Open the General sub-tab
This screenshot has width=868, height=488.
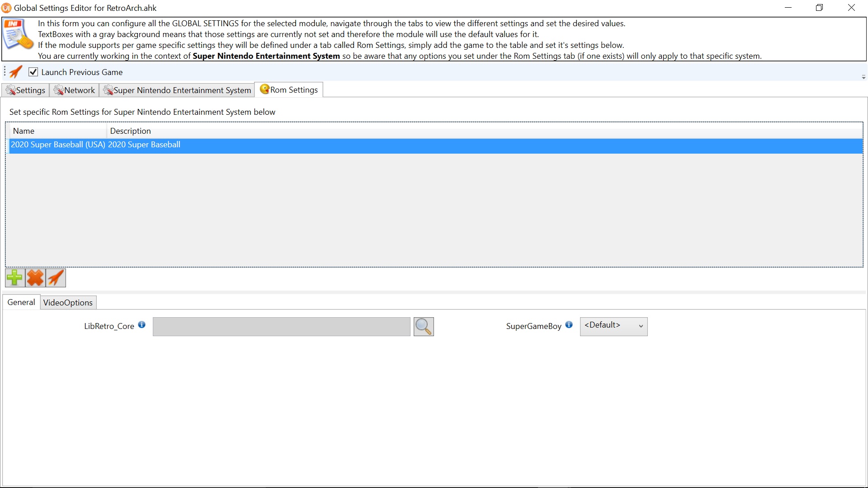[21, 302]
